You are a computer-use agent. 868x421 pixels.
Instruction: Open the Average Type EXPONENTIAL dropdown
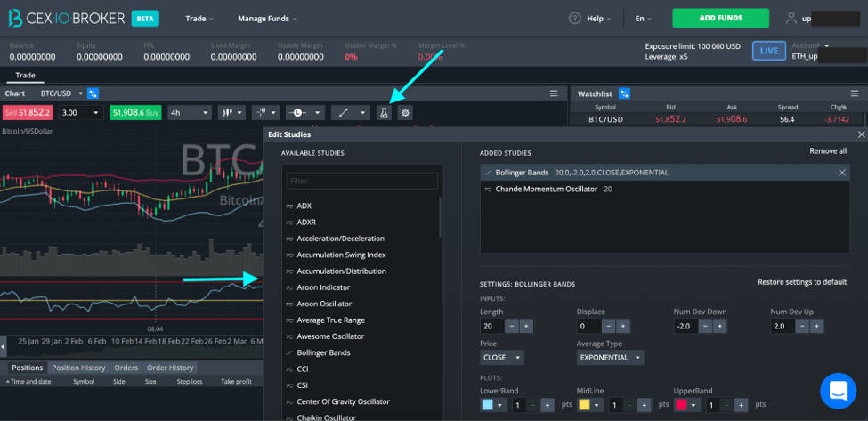(x=610, y=358)
